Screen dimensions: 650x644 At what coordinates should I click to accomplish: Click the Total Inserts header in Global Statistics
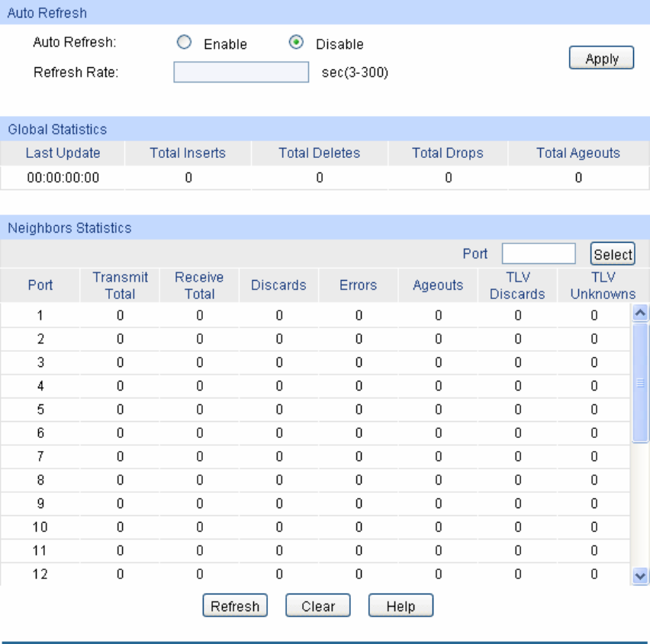[x=188, y=153]
